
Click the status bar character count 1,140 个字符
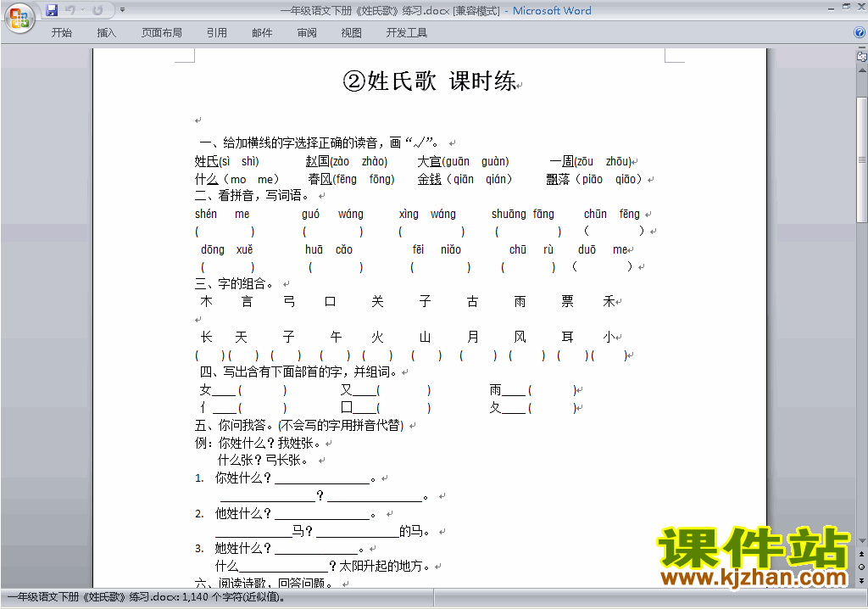click(234, 597)
